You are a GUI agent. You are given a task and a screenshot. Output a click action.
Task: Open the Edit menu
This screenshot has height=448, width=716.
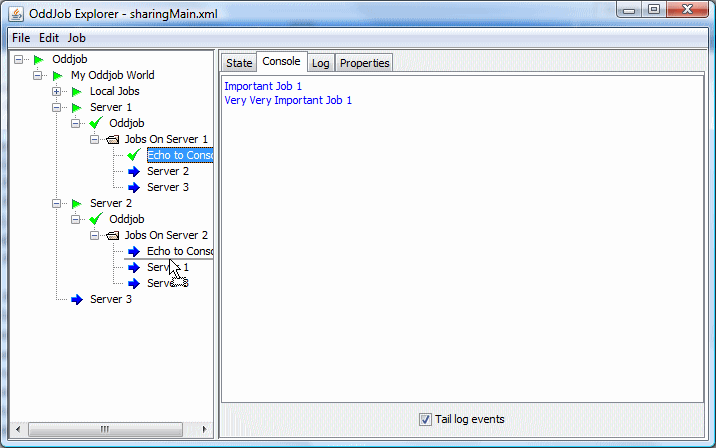click(x=49, y=37)
